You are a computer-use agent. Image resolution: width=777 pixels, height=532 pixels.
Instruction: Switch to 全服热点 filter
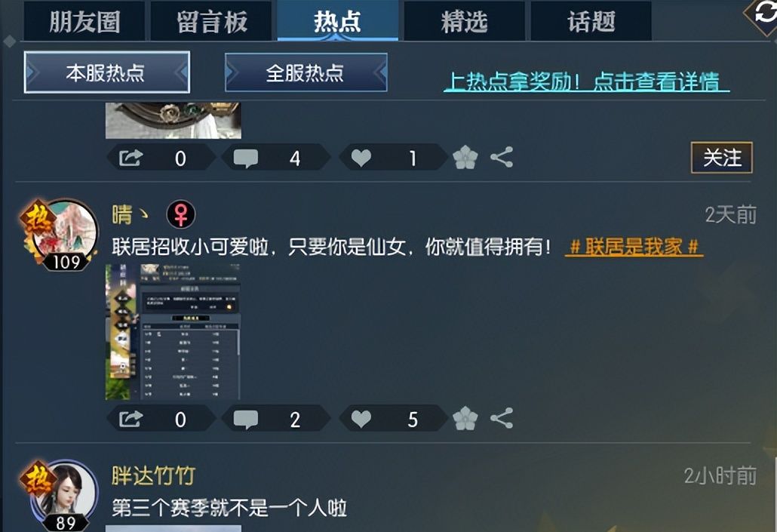tap(306, 72)
